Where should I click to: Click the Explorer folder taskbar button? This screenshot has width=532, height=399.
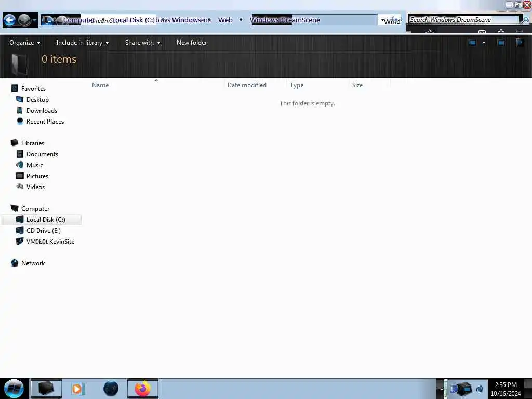click(46, 389)
